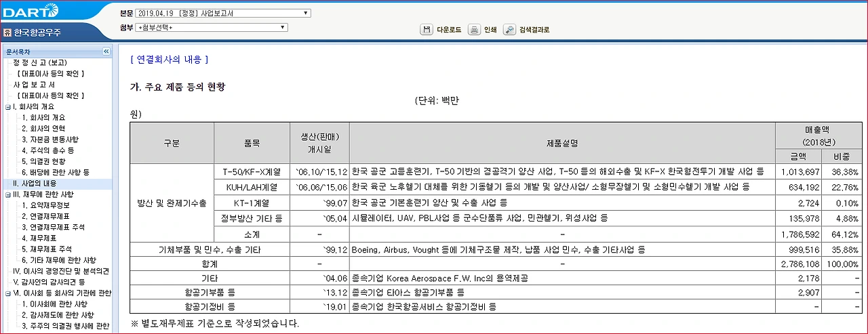Open 6. 배당에 관한 사항 등 section

pyautogui.click(x=56, y=172)
